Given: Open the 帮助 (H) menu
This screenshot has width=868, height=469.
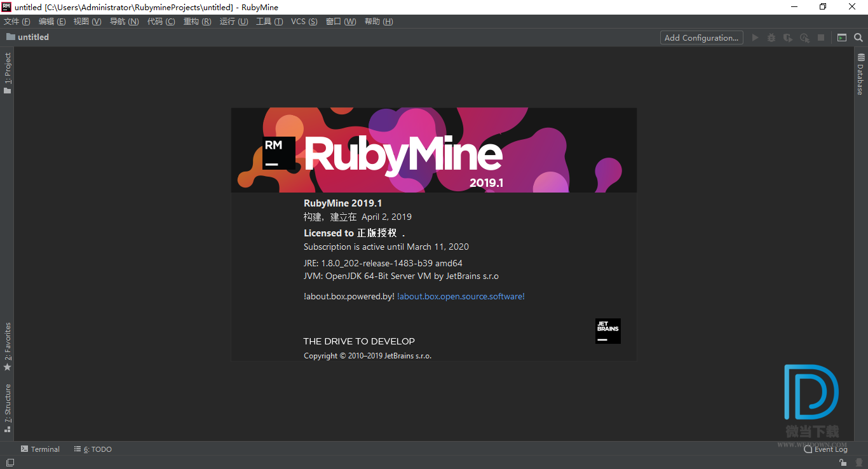Looking at the screenshot, I should (379, 22).
